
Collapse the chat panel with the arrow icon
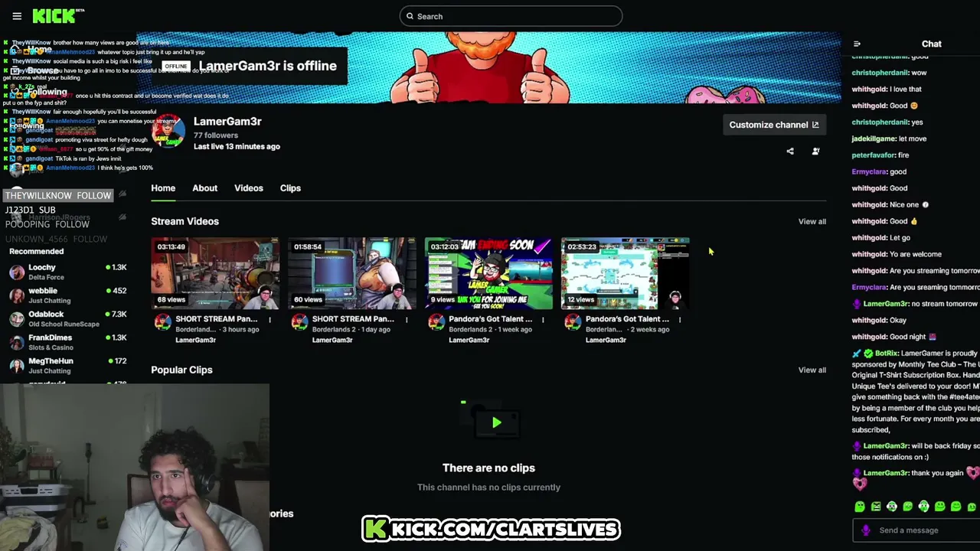click(x=857, y=44)
